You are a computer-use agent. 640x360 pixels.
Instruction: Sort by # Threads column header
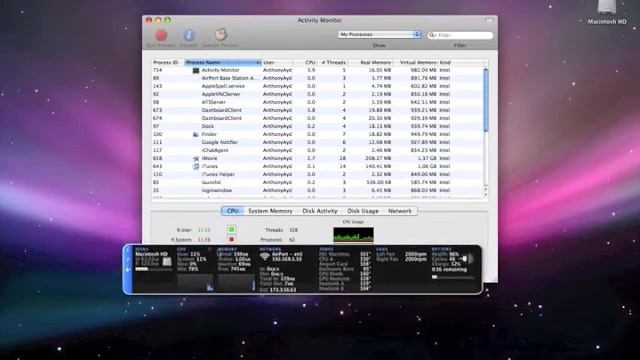pos(332,62)
